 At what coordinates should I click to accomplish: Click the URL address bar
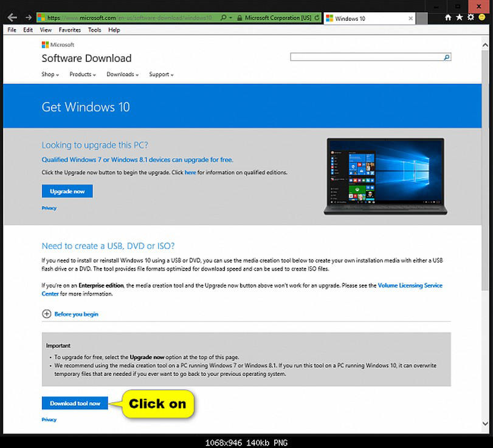[x=129, y=18]
